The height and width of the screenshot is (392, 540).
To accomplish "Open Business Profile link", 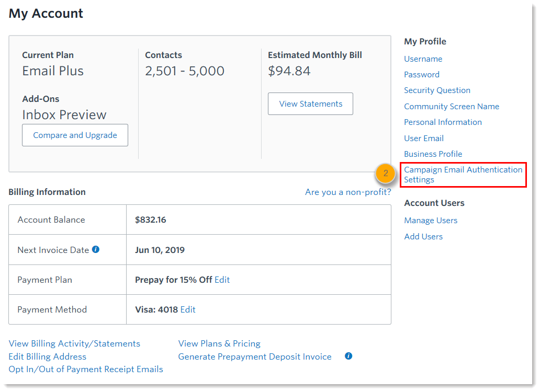I will tap(433, 154).
